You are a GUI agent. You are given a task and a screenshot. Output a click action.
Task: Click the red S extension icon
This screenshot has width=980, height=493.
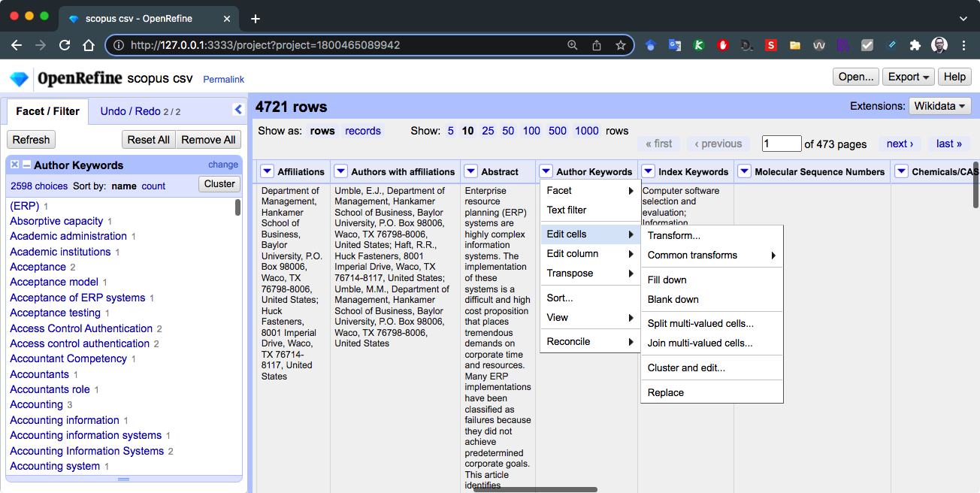pos(770,45)
